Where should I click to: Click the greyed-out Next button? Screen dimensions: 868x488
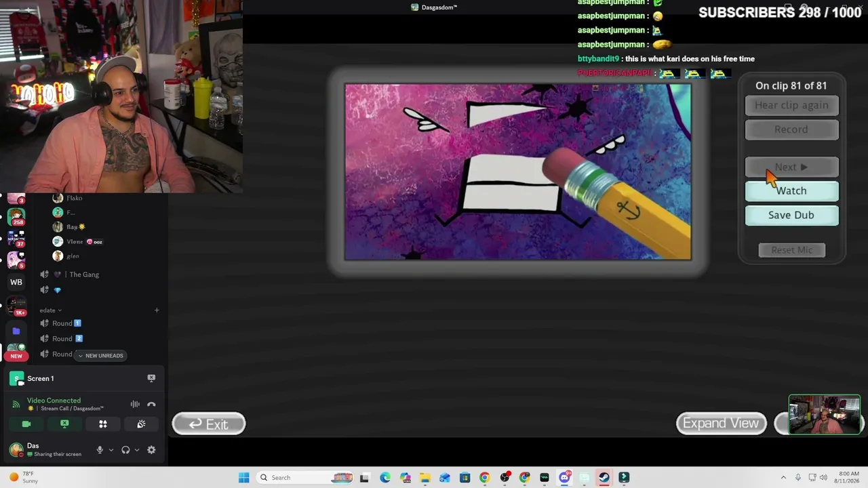click(x=791, y=167)
